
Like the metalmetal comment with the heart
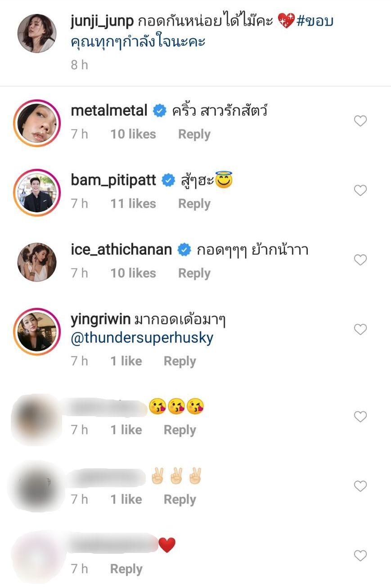pos(360,121)
